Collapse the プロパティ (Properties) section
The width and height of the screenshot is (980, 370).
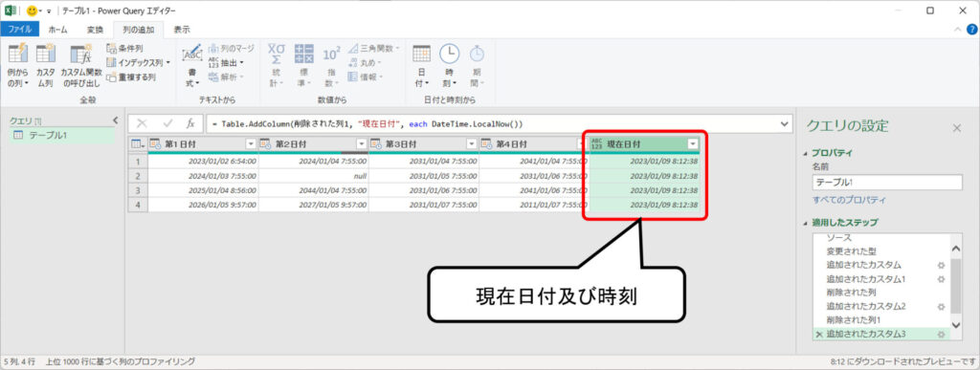[x=805, y=153]
